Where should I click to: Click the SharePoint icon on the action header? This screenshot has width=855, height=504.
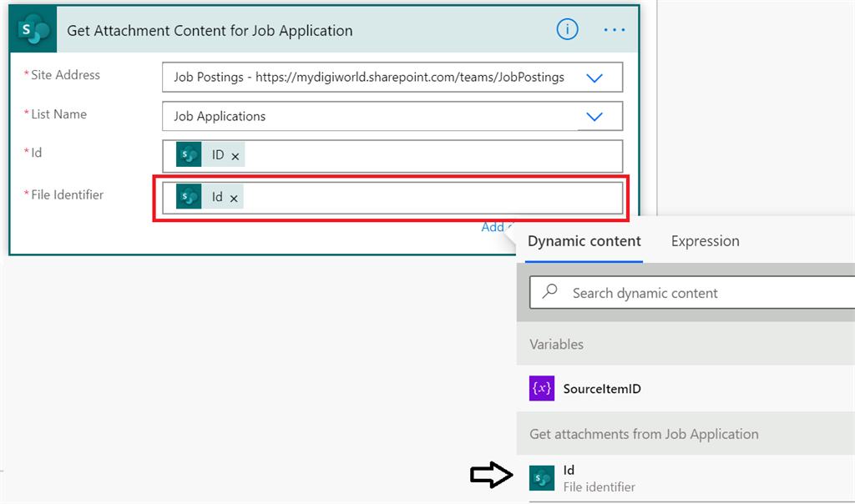point(31,28)
